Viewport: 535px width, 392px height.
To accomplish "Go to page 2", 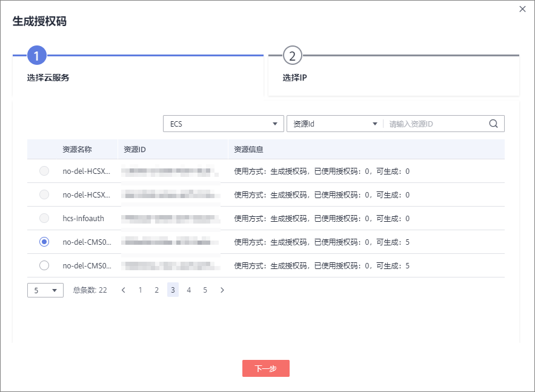I will point(156,290).
